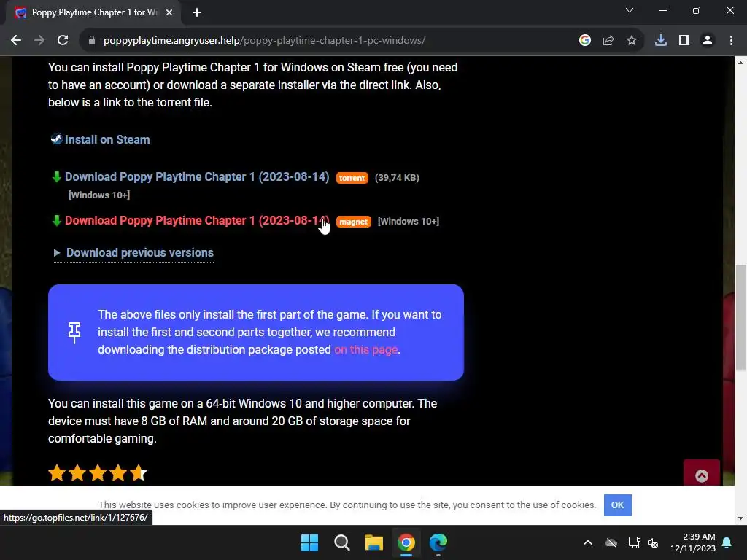Open the Google icon in address bar
The width and height of the screenshot is (747, 560).
pos(585,41)
